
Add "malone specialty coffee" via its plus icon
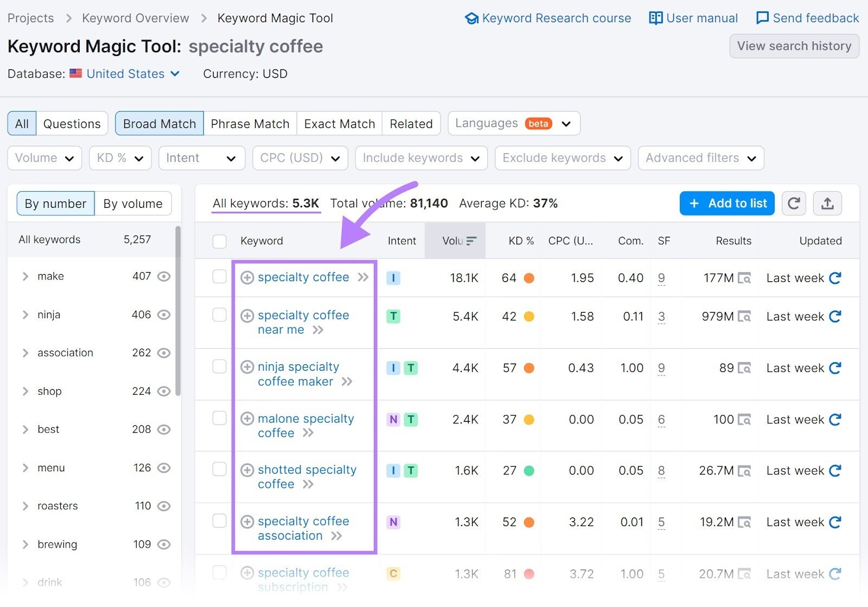pos(248,418)
